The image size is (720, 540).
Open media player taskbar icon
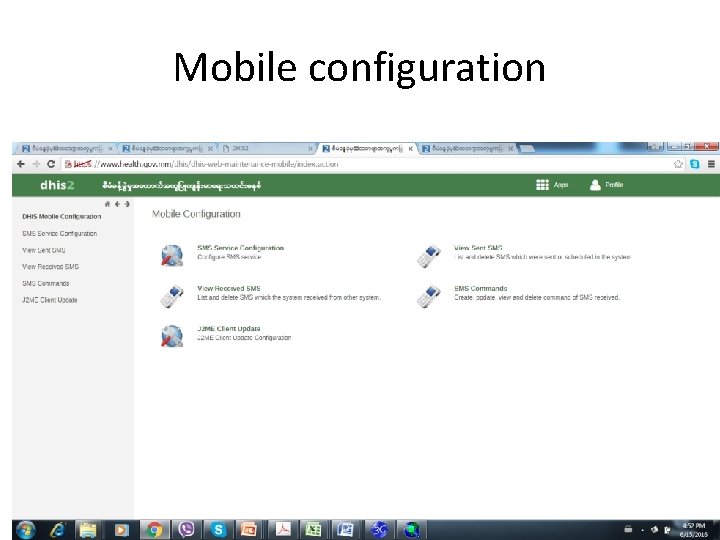coord(121,530)
